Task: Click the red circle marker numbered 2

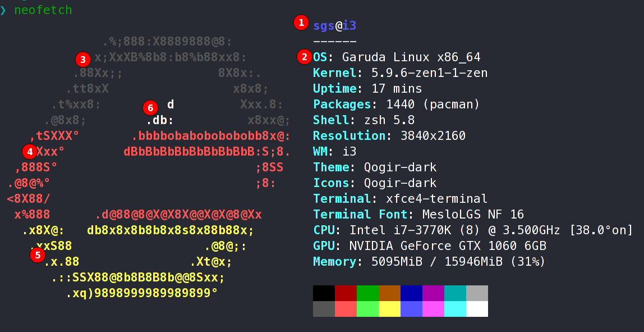Action: coord(305,57)
